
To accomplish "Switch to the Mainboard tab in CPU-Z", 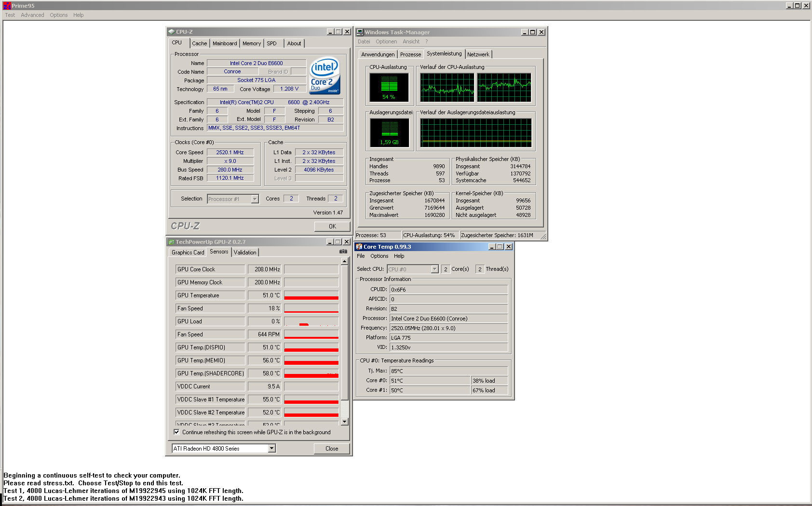I will 225,43.
